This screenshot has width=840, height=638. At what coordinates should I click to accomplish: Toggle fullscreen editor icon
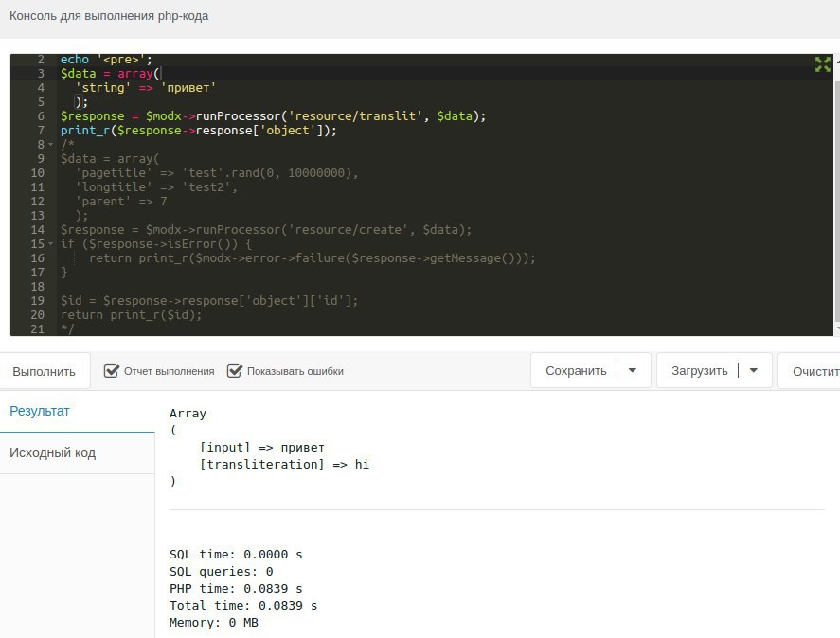point(822,64)
